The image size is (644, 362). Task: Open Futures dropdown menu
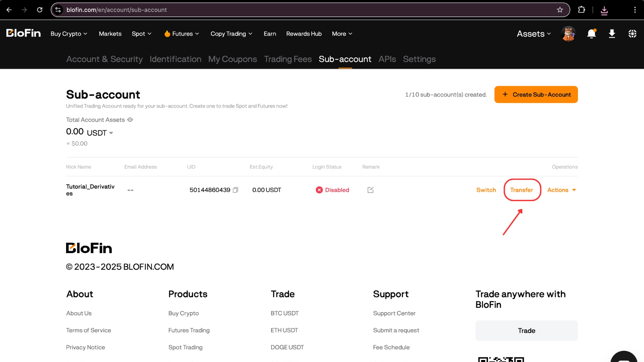click(181, 34)
